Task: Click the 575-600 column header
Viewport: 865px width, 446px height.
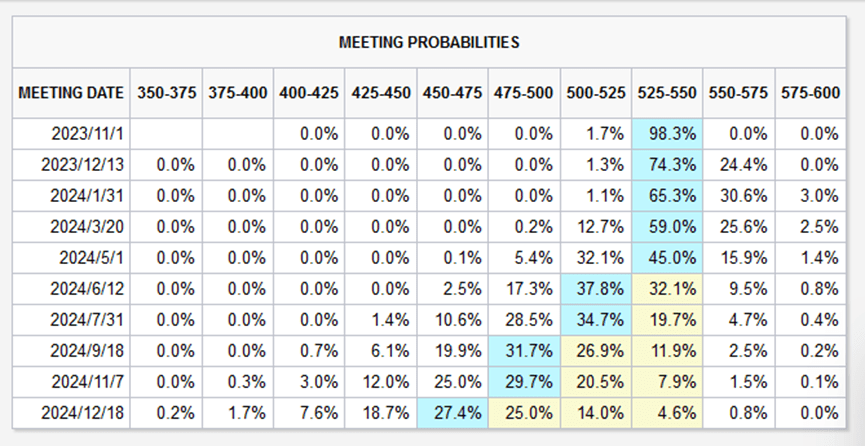Action: coord(810,93)
